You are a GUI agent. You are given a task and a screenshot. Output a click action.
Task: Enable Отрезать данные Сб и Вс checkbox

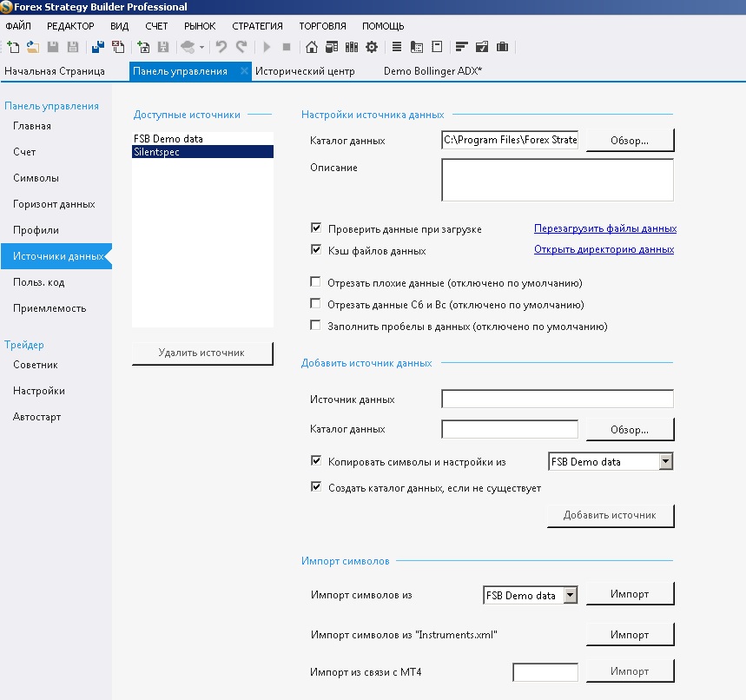(x=315, y=304)
